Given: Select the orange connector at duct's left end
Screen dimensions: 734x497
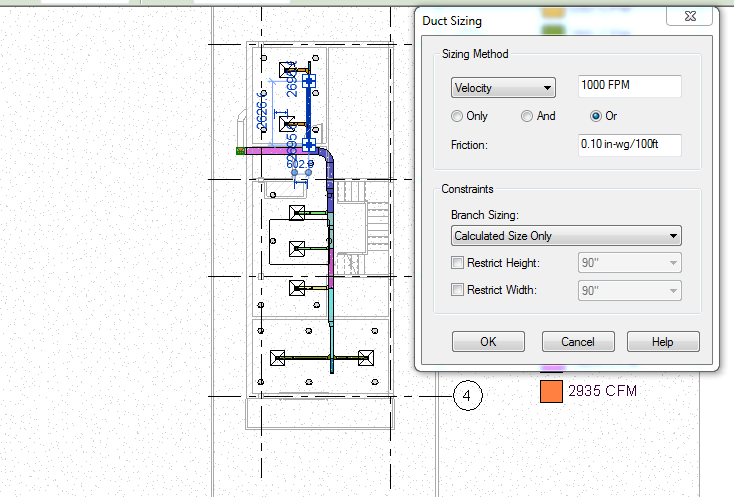Looking at the screenshot, I should pos(240,151).
